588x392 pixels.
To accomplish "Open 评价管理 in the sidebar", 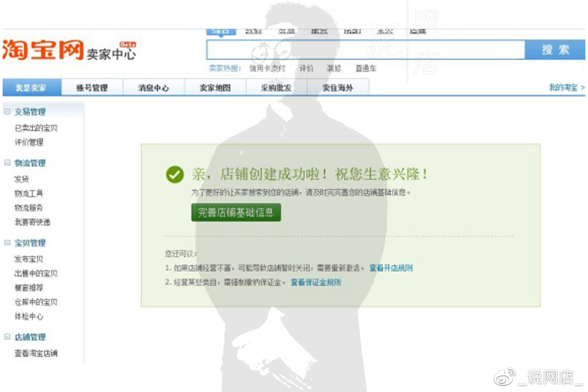I will point(29,142).
